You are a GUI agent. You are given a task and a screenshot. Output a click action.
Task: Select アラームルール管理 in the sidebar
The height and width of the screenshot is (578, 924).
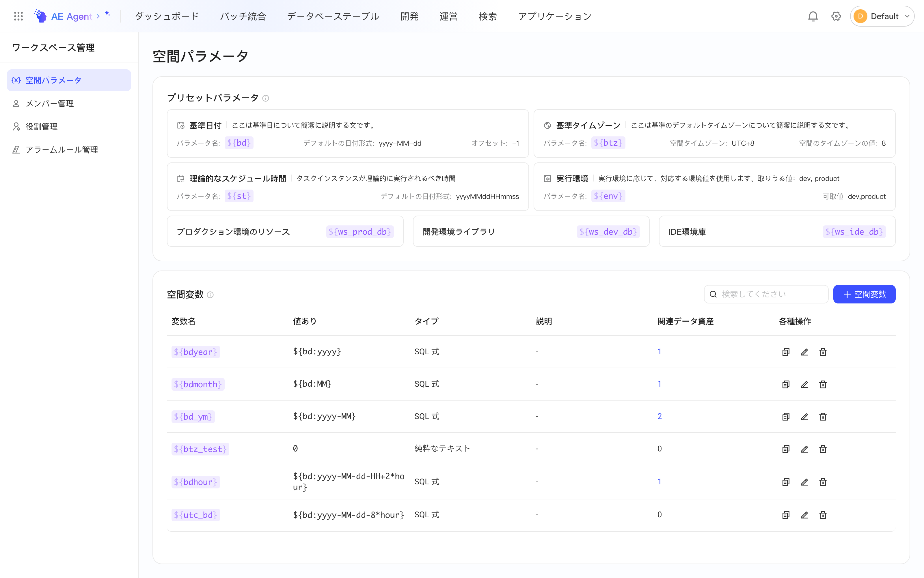click(69, 150)
